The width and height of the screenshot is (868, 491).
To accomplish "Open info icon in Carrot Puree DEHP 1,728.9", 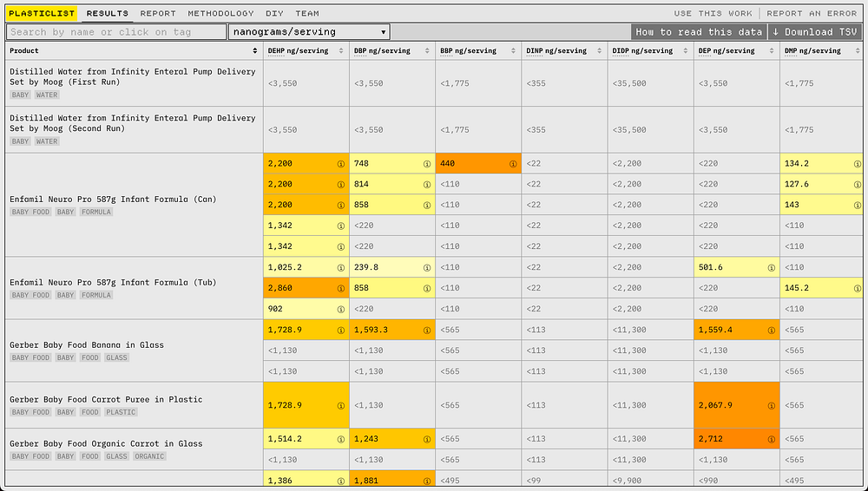I will pos(341,405).
